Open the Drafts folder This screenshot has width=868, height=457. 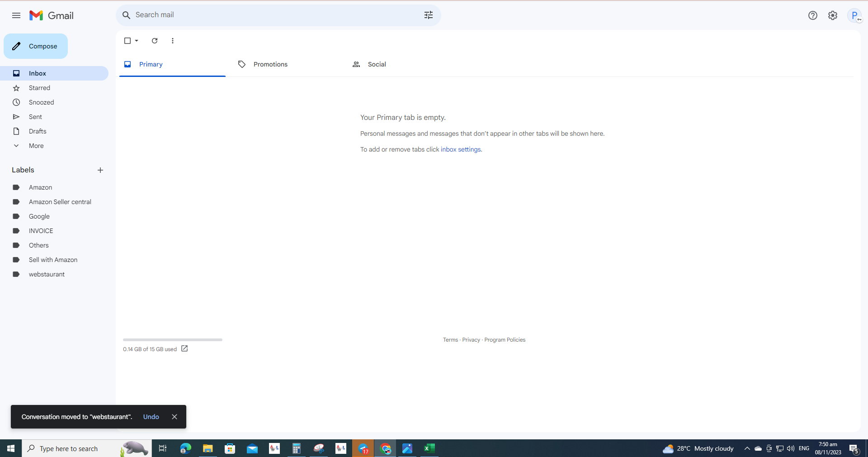click(x=54, y=131)
